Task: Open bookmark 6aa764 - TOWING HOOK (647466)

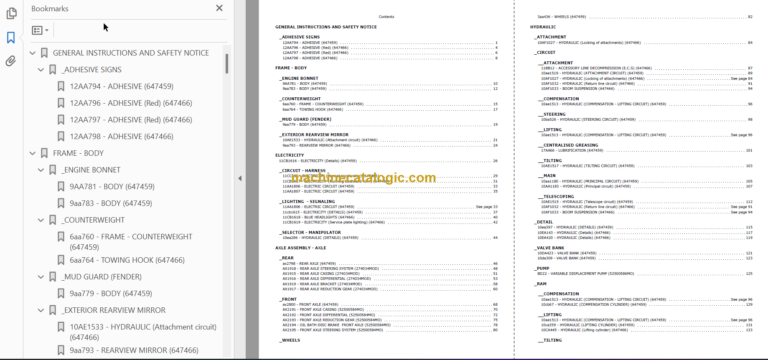Action: [127, 260]
